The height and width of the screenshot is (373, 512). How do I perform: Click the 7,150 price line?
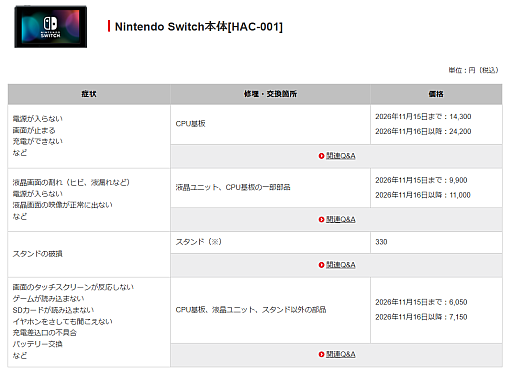tap(421, 317)
